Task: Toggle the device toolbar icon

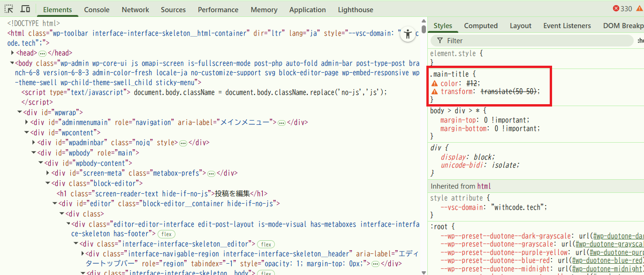Action: (x=25, y=9)
